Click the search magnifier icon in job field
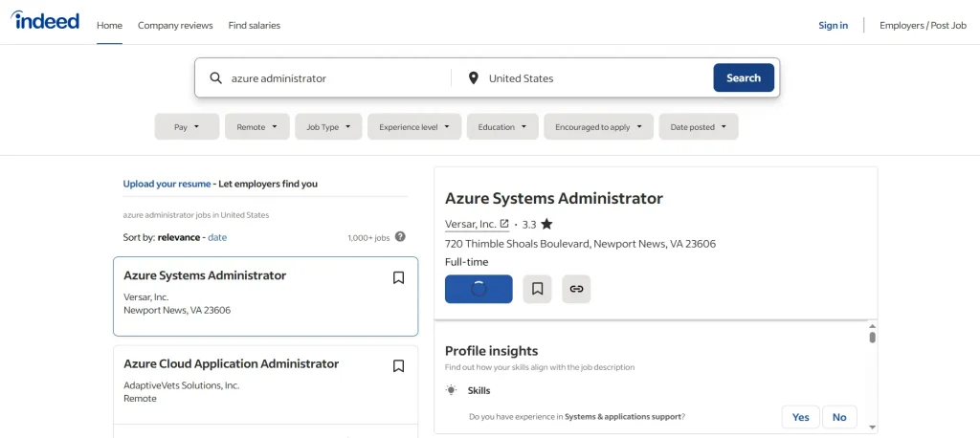The height and width of the screenshot is (438, 980). (215, 78)
